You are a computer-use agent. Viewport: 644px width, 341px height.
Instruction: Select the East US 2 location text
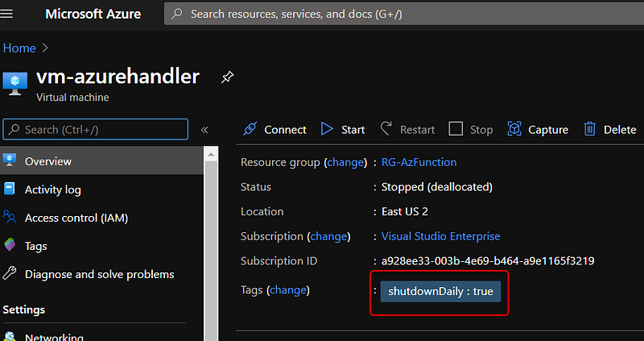(405, 211)
